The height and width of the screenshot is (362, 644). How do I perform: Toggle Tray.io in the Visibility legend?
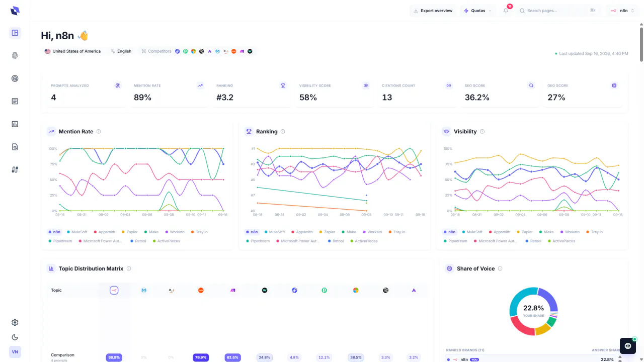coord(594,232)
